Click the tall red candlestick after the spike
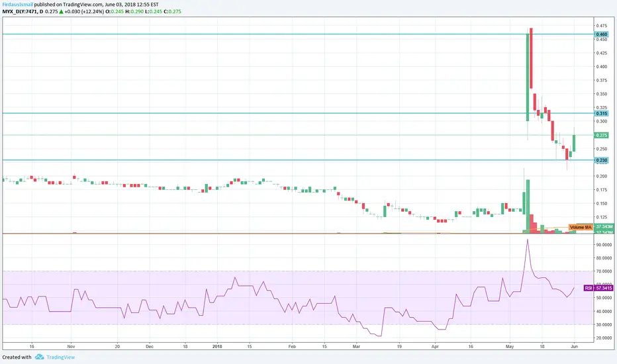617x364 pixels. pyautogui.click(x=531, y=58)
